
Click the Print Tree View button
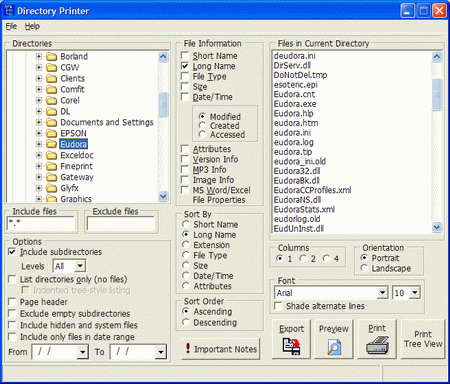[423, 339]
